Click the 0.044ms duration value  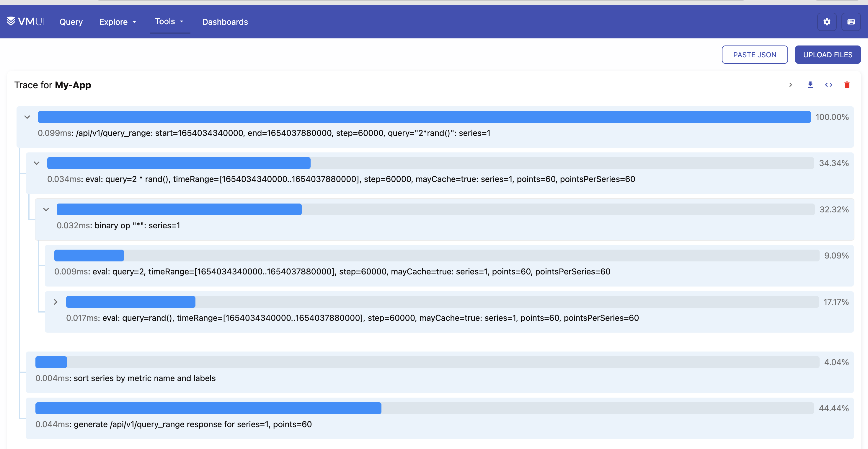[52, 424]
